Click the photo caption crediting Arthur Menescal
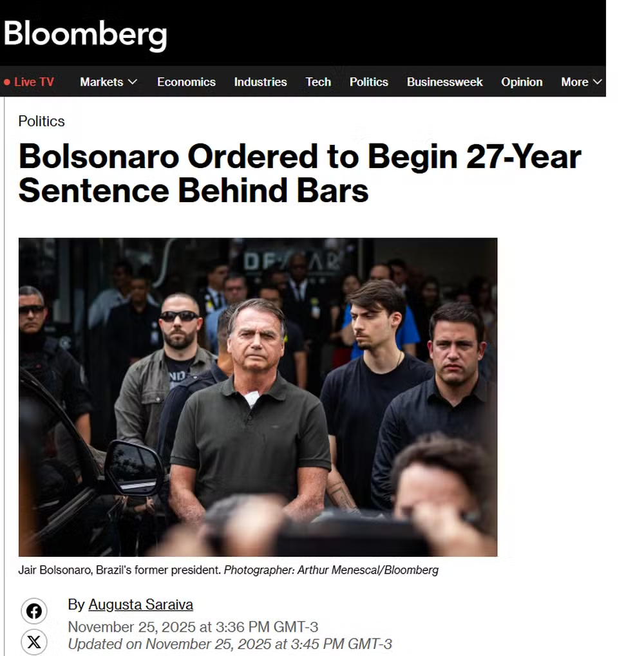 [x=228, y=570]
